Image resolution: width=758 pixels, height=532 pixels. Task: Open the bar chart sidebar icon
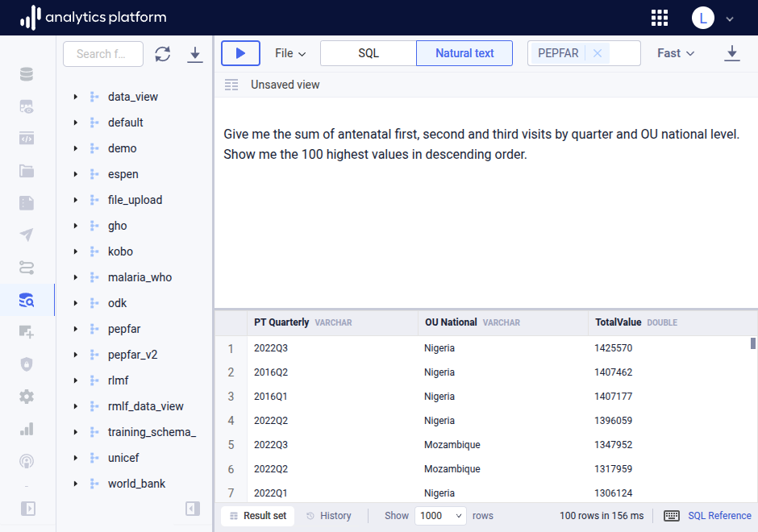coord(27,429)
